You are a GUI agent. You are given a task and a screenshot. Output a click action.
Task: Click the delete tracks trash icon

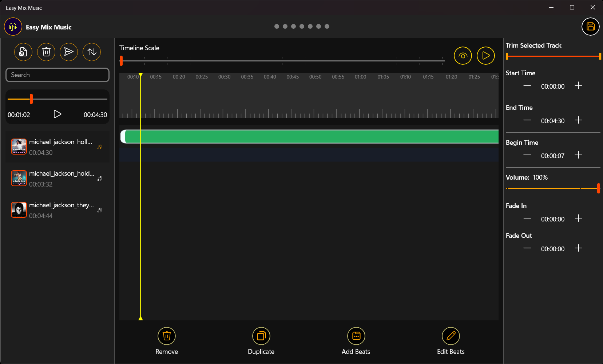pyautogui.click(x=46, y=52)
